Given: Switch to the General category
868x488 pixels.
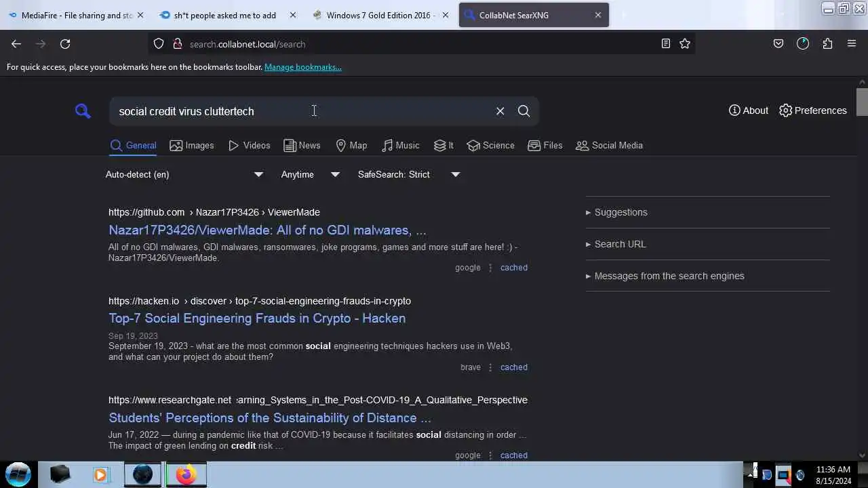Looking at the screenshot, I should (133, 145).
